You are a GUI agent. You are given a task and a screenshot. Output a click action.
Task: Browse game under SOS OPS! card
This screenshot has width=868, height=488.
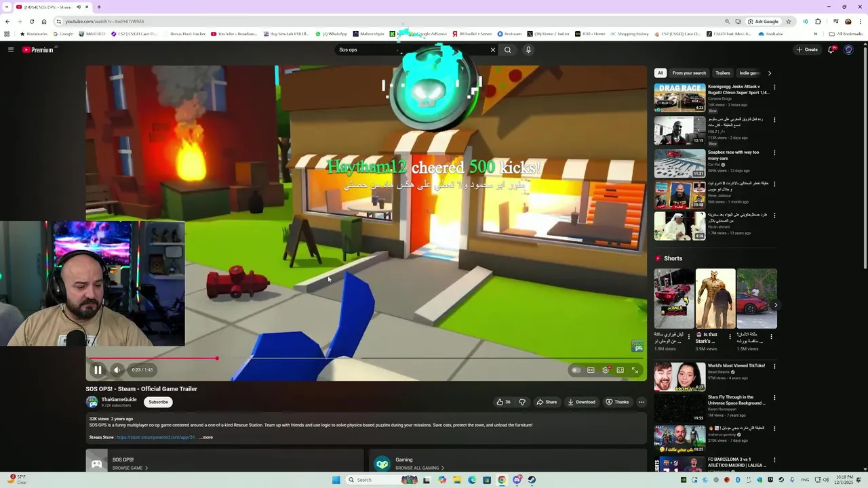130,468
